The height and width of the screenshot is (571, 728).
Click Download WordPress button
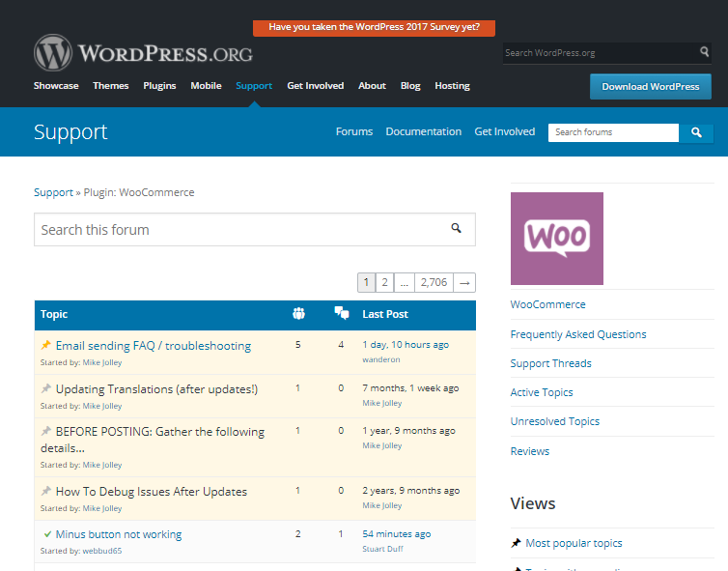pyautogui.click(x=651, y=86)
